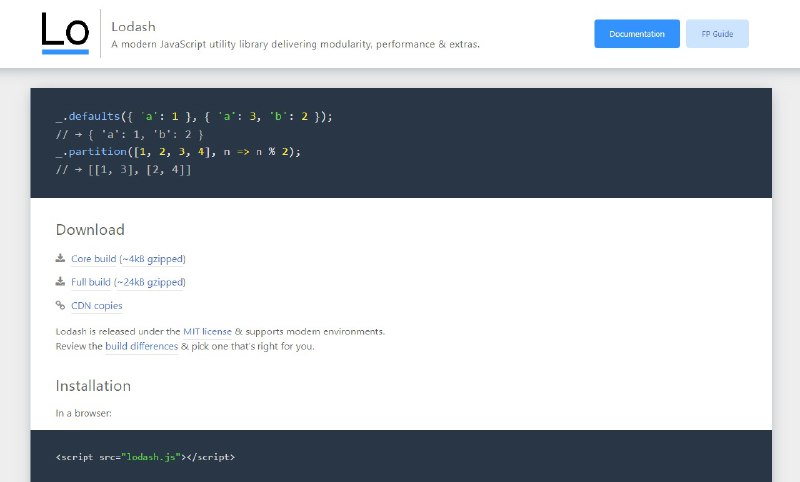Image resolution: width=800 pixels, height=482 pixels.
Task: Click the "In a browser:" label
Action: pyautogui.click(x=83, y=413)
